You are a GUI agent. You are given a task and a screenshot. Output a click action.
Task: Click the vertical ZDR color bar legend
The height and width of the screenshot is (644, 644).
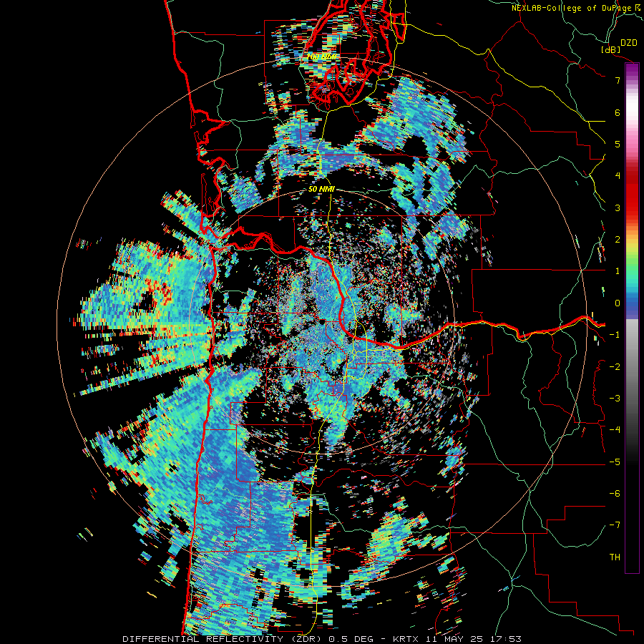click(x=632, y=318)
